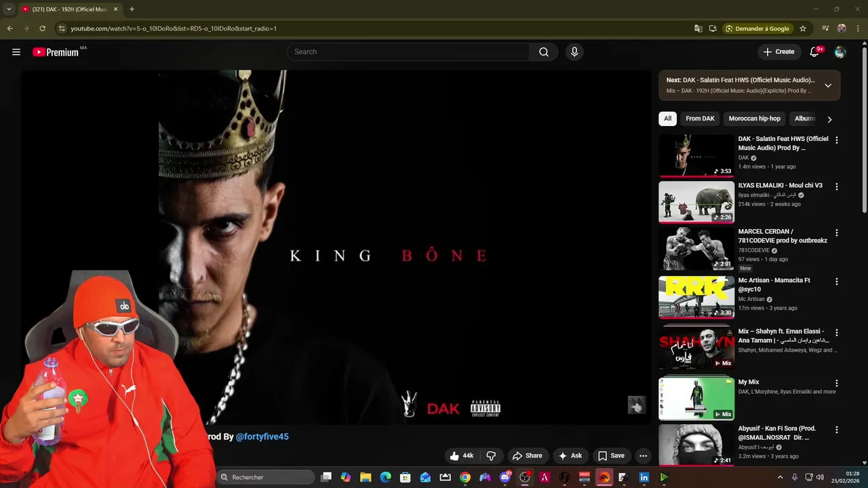Image resolution: width=868 pixels, height=488 pixels.
Task: Select the All filter chip
Action: 667,119
